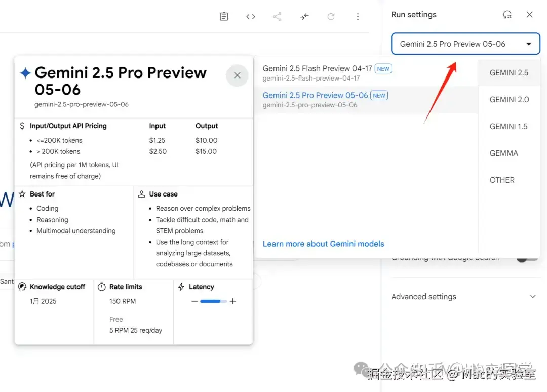Viewport: 547px width, 392px height.
Task: Click the Reason over complex problems bullet
Action: click(x=203, y=208)
